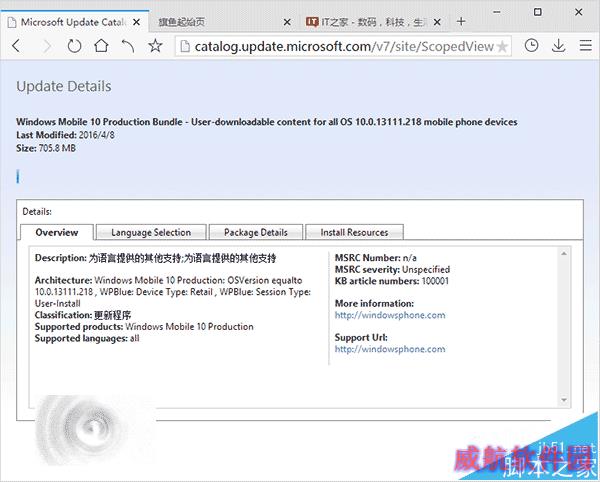This screenshot has height=482, width=600.
Task: Open the browser home page
Action: [101, 46]
